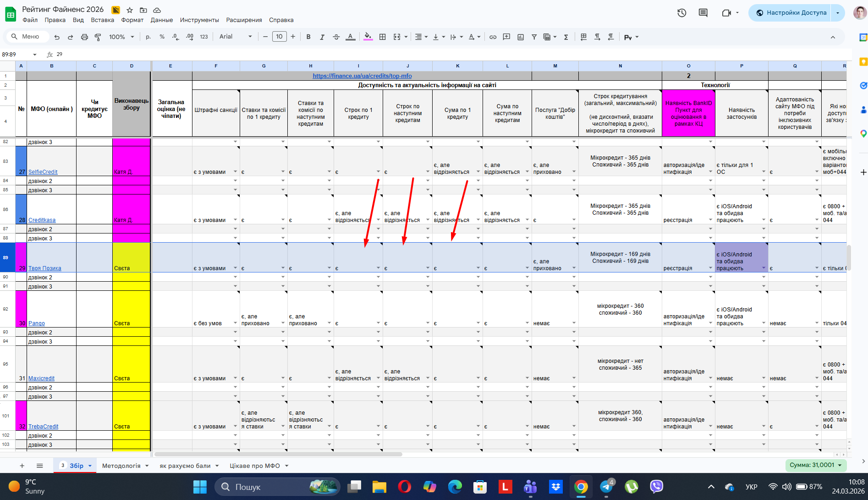The width and height of the screenshot is (868, 500).
Task: Print the spreadsheet
Action: [x=84, y=37]
